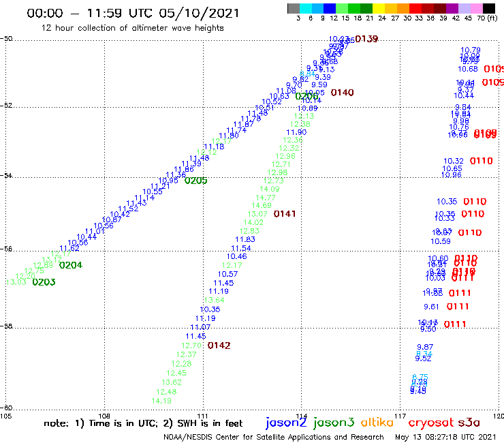Viewport: 504px width, 443px height.
Task: Click the wave height value 9.87
Action: pyautogui.click(x=425, y=347)
